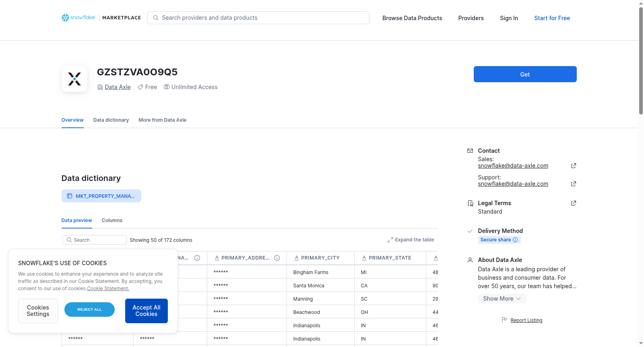The width and height of the screenshot is (644, 347).
Task: Click the REJECT ALL cookies button
Action: pyautogui.click(x=89, y=310)
